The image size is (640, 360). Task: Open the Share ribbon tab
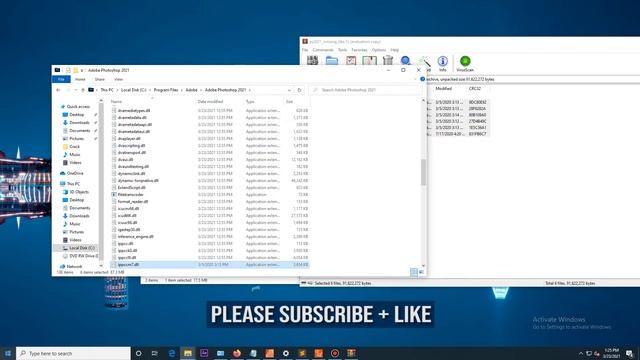click(x=100, y=79)
